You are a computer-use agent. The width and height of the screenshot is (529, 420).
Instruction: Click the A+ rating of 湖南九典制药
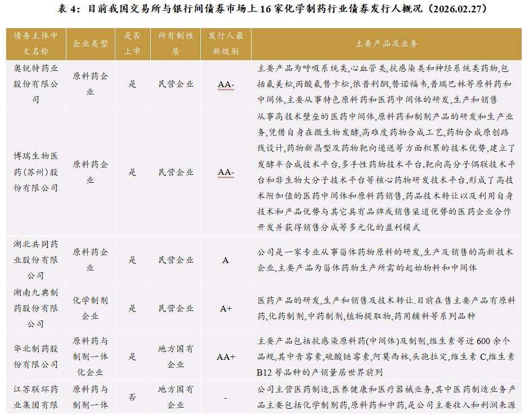coord(226,309)
